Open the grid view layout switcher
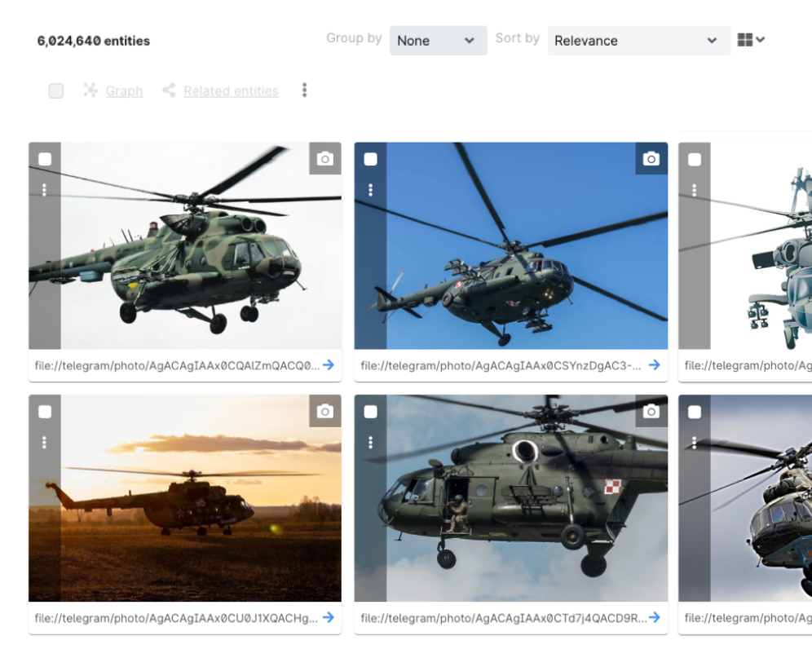The height and width of the screenshot is (649, 812). (750, 40)
